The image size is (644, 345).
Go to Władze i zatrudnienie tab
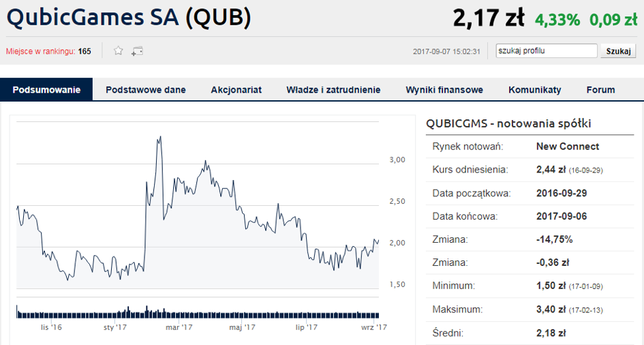click(333, 89)
